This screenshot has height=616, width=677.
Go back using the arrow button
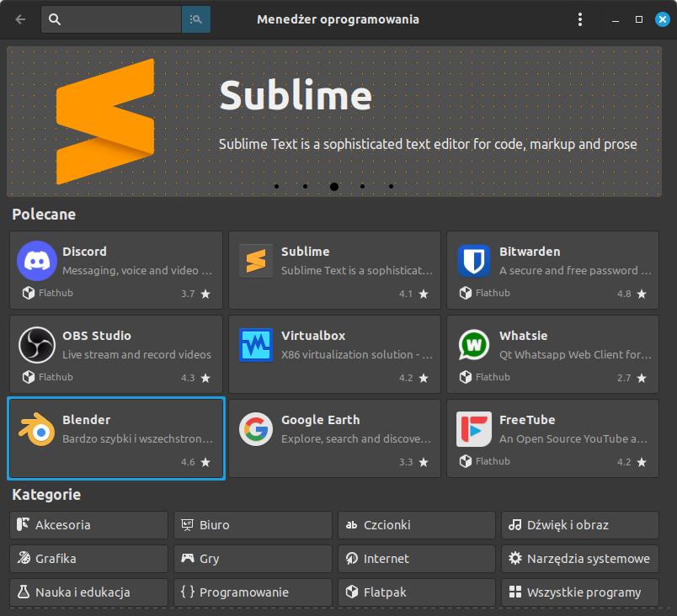pyautogui.click(x=20, y=19)
